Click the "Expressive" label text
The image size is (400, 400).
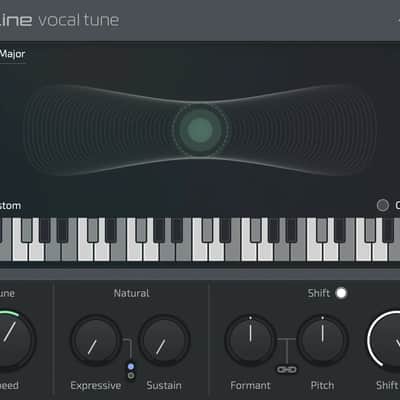(96, 386)
